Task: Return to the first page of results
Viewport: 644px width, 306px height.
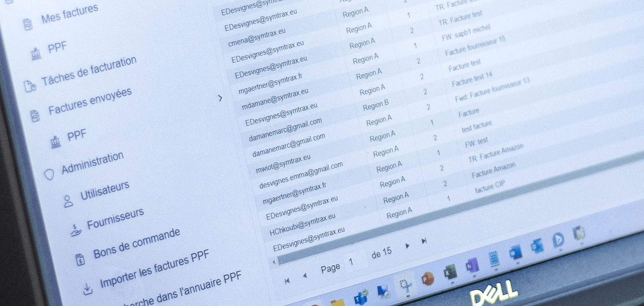Action: tap(287, 281)
